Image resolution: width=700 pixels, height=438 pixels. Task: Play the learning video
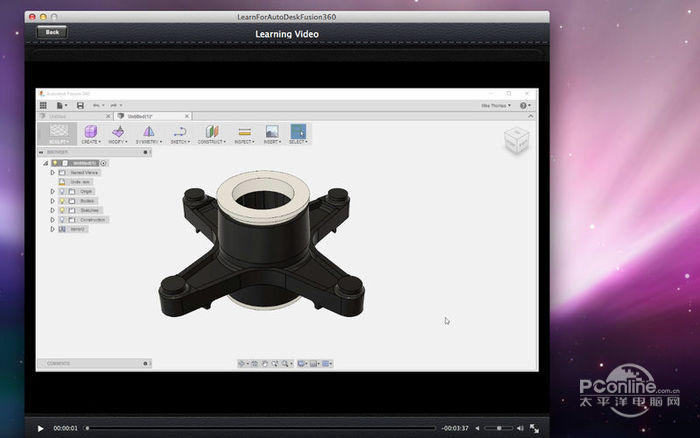(40, 428)
